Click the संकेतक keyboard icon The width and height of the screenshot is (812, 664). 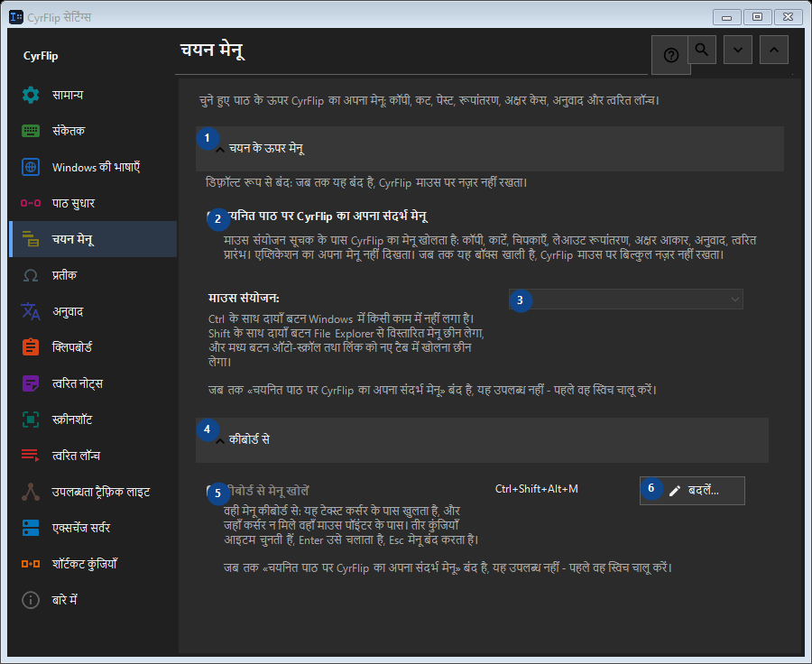tap(31, 131)
